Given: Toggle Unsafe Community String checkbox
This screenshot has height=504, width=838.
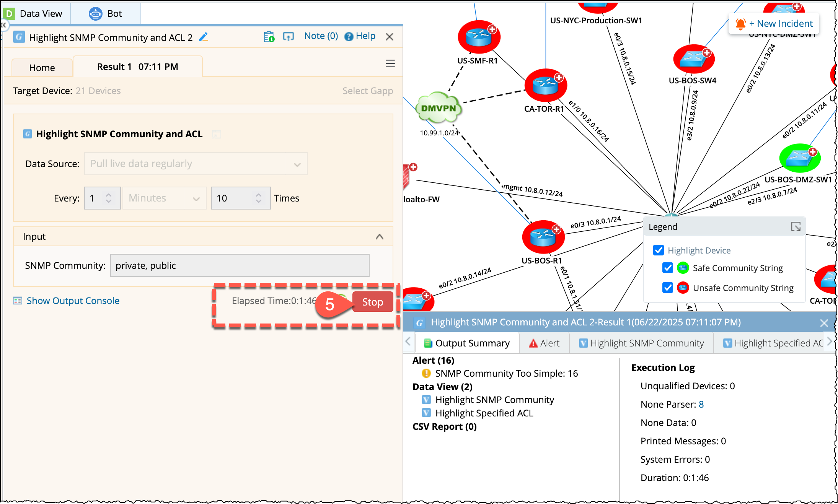Looking at the screenshot, I should coord(668,288).
